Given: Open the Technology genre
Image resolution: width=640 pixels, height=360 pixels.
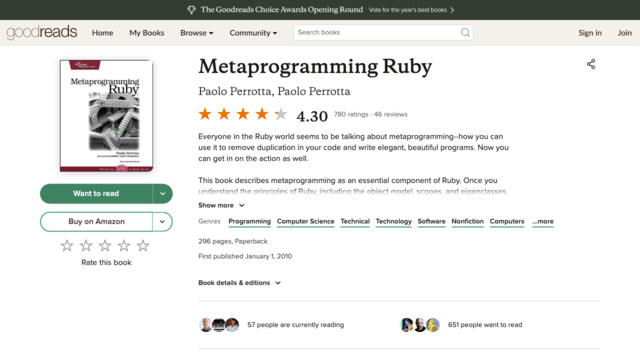Looking at the screenshot, I should pyautogui.click(x=393, y=222).
